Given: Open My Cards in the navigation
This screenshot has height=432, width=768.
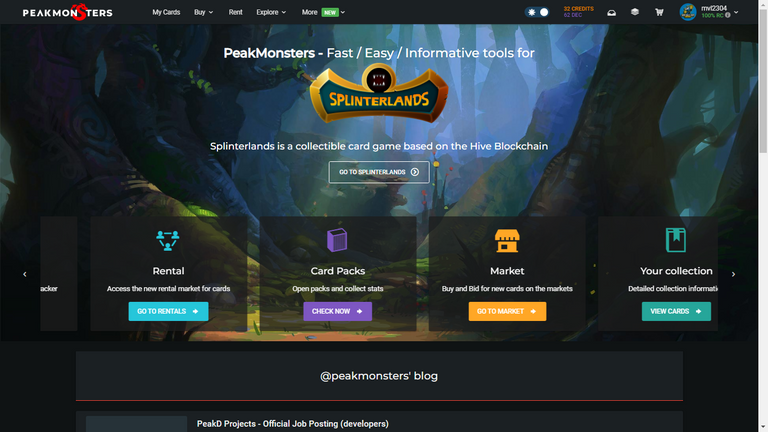Looking at the screenshot, I should point(166,12).
